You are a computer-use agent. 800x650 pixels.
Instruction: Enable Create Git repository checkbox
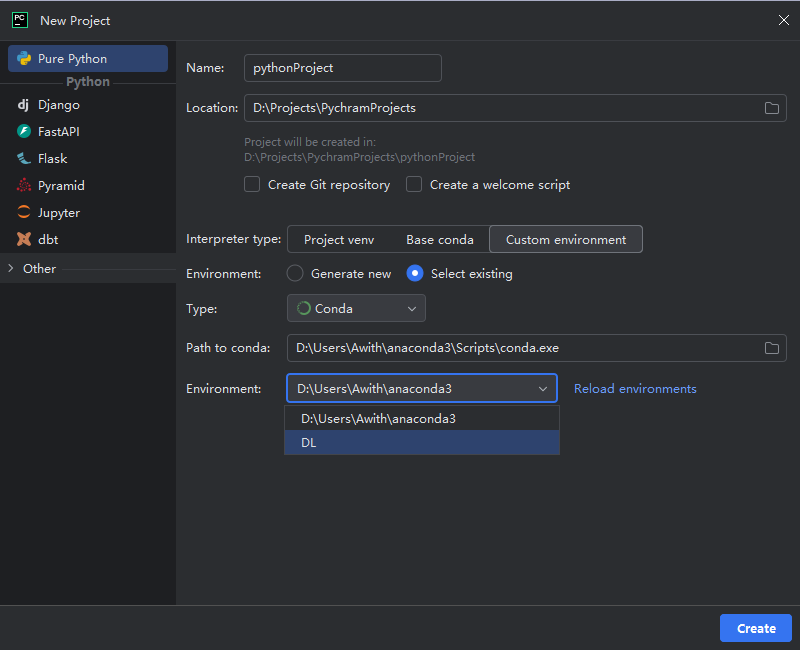click(252, 185)
